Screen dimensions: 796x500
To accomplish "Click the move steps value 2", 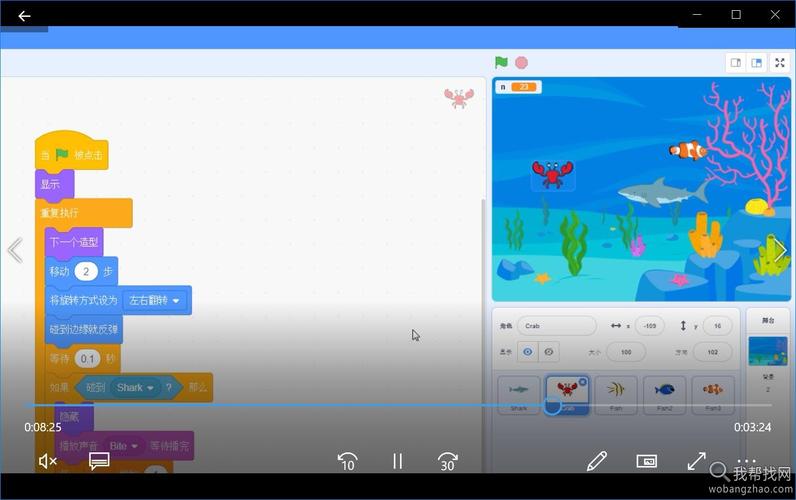I will coord(86,272).
